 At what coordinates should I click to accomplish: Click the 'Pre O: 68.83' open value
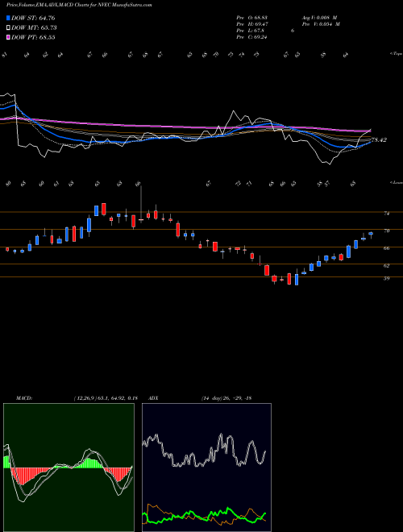[x=251, y=18]
